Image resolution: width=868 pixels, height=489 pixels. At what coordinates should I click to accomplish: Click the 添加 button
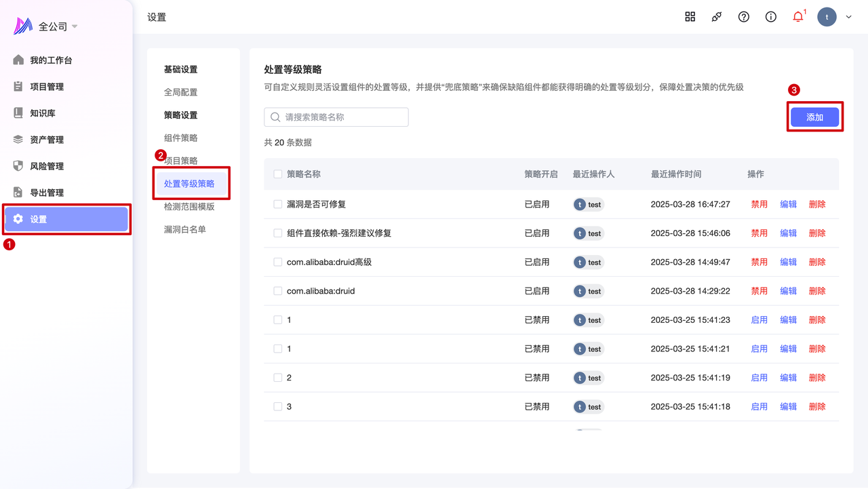click(814, 117)
